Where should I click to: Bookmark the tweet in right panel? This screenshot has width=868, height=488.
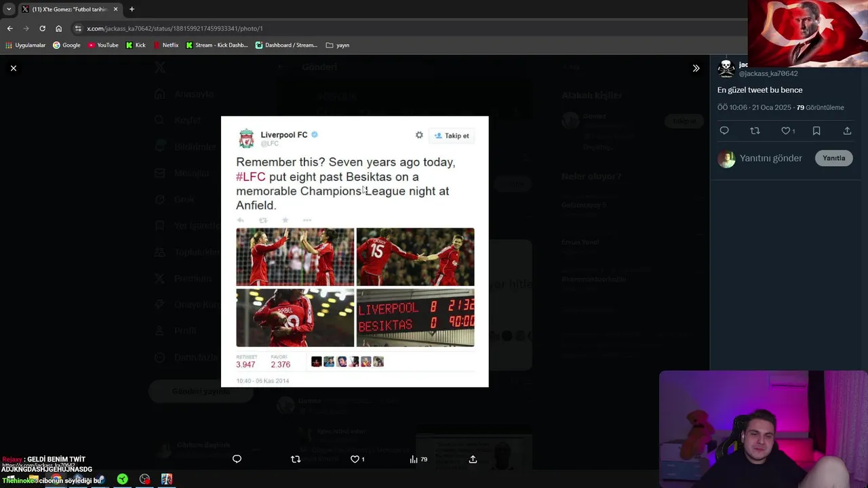(x=816, y=131)
